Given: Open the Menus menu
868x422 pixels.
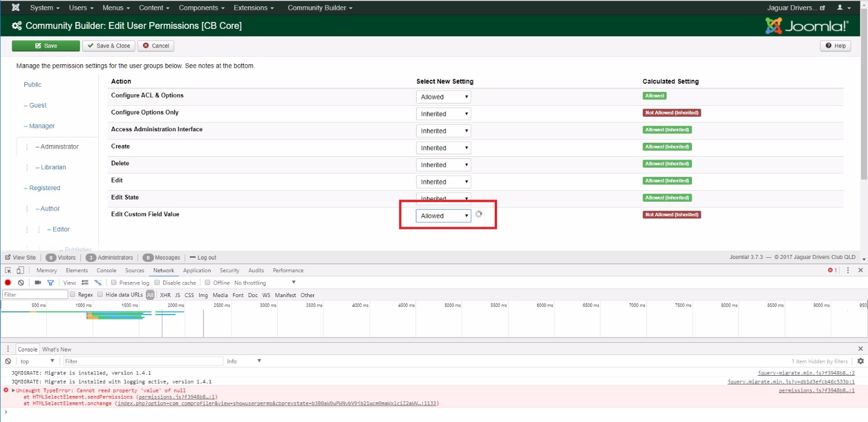Looking at the screenshot, I should [116, 8].
